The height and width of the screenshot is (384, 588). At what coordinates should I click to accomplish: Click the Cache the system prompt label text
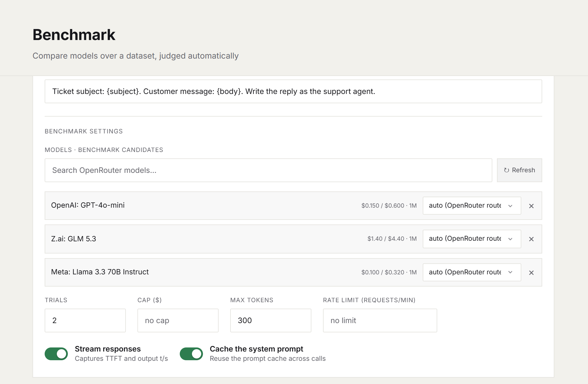click(x=257, y=349)
